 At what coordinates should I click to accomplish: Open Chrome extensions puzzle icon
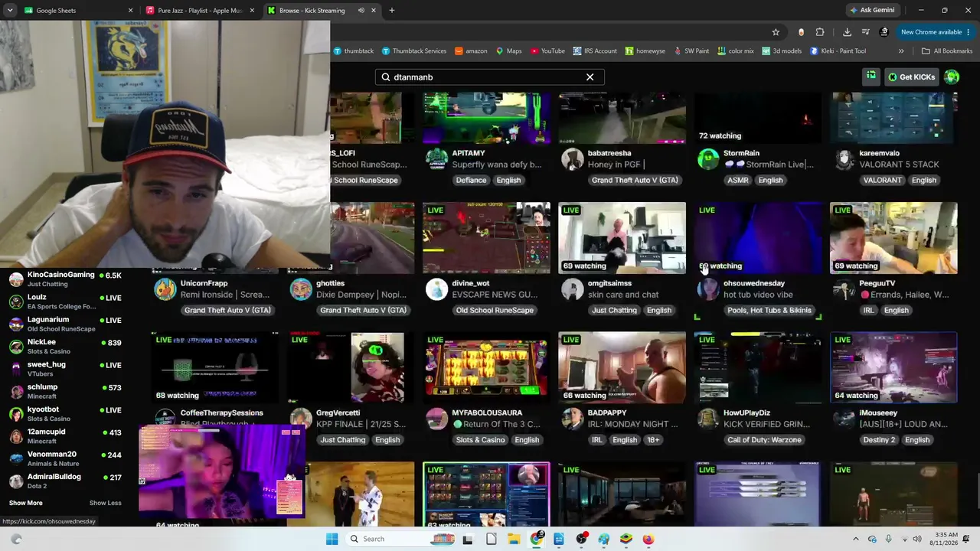[820, 32]
